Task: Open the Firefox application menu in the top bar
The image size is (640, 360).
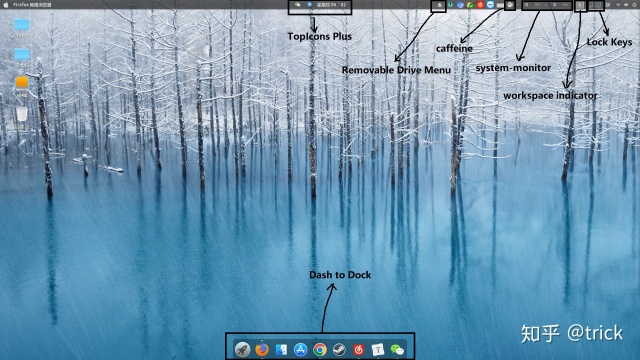Action: (32, 5)
